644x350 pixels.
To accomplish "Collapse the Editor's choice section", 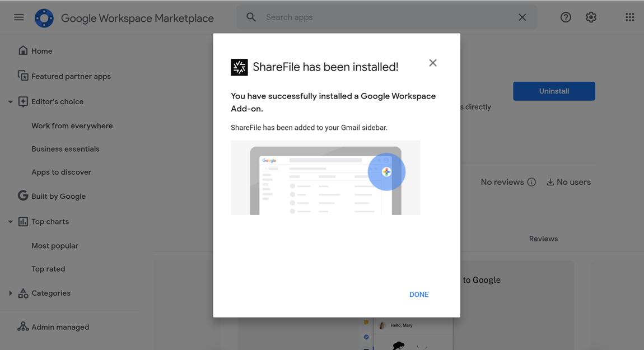I will pyautogui.click(x=10, y=102).
